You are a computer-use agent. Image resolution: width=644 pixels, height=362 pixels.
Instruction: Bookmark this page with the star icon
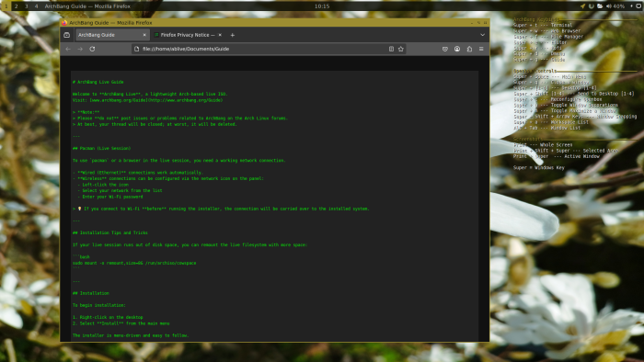click(401, 49)
